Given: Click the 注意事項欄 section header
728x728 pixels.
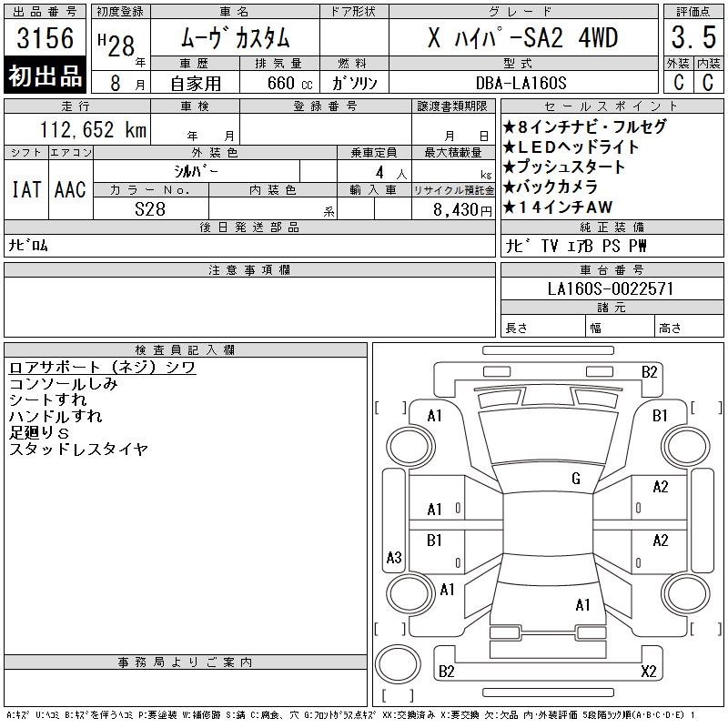Looking at the screenshot, I should 249,269.
